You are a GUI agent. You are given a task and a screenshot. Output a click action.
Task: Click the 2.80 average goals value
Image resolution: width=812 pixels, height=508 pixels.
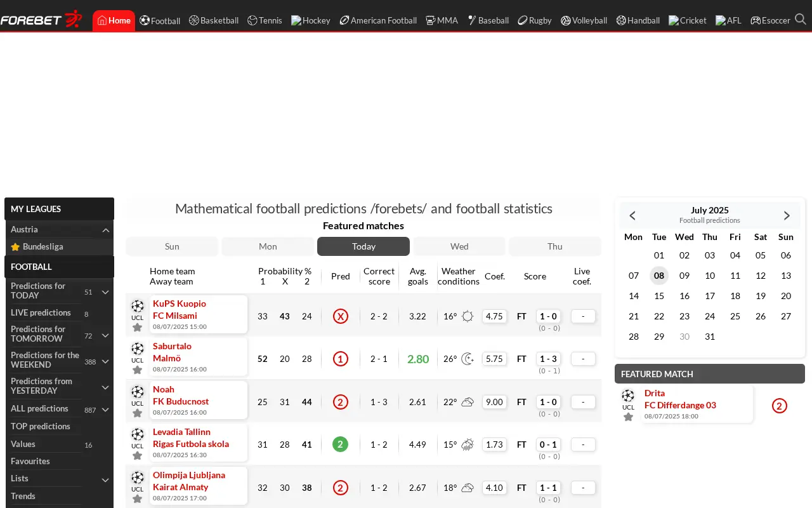[x=418, y=359]
